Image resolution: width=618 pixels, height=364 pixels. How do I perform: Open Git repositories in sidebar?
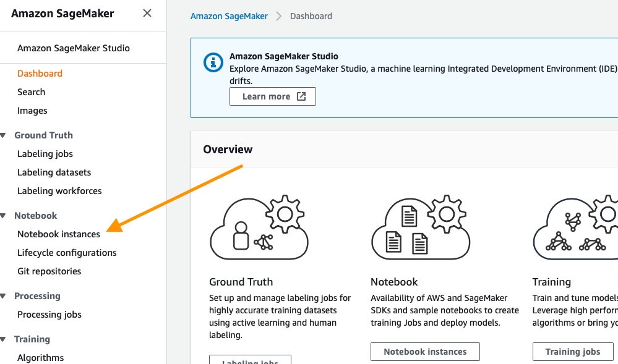pos(49,271)
